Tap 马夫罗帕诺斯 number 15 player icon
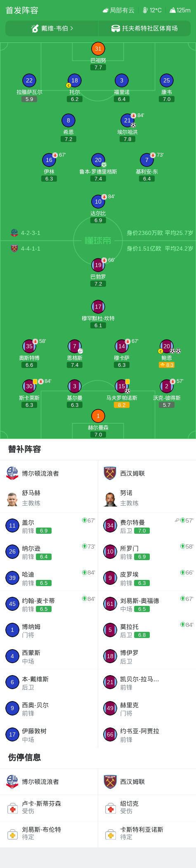196x868 pixels. (121, 386)
